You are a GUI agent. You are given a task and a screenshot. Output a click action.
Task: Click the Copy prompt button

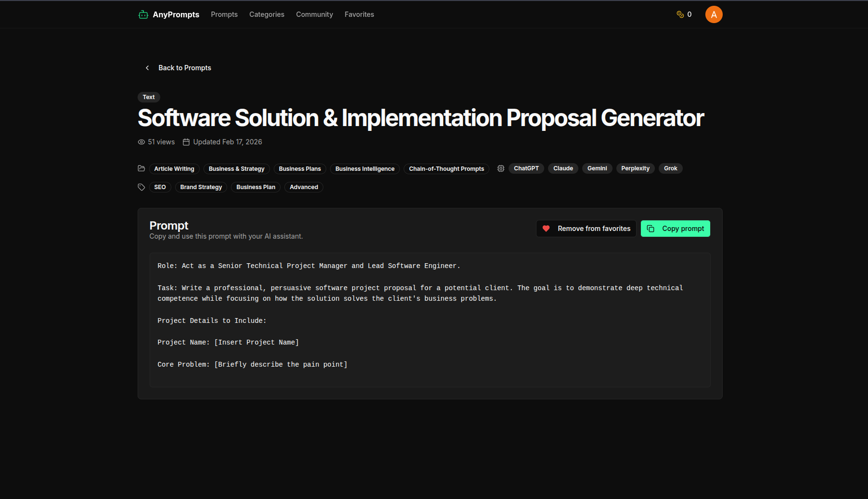coord(675,229)
